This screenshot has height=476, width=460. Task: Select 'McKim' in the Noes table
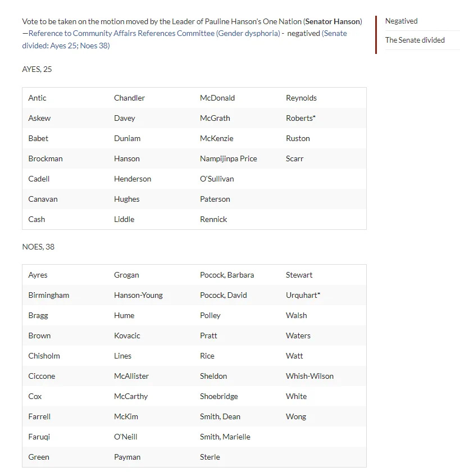pos(126,417)
